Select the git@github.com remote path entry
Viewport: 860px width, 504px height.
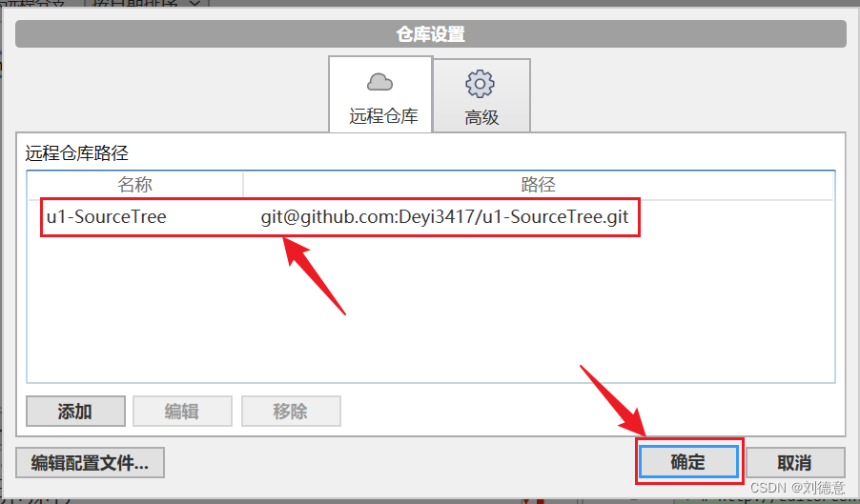(x=445, y=217)
